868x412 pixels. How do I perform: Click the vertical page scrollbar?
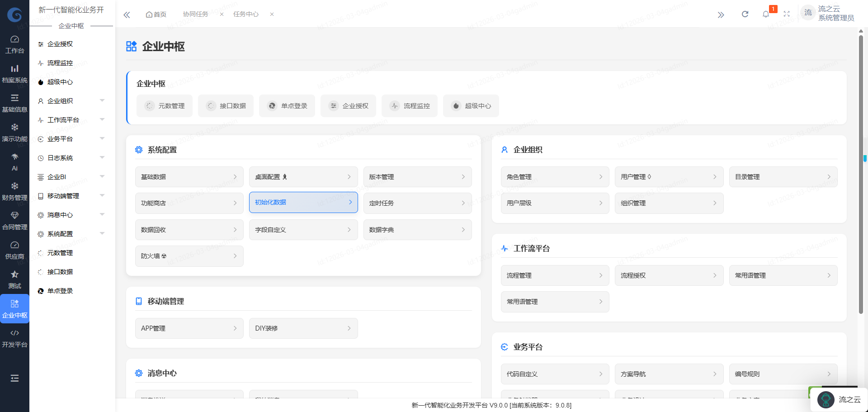click(x=861, y=174)
